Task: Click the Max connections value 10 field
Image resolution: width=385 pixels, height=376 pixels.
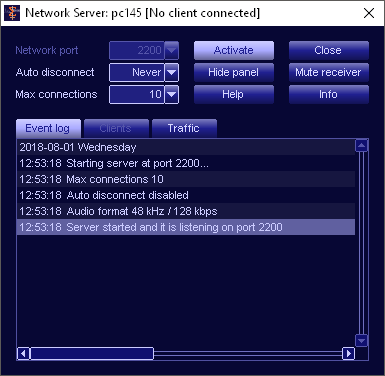Action: pyautogui.click(x=137, y=94)
